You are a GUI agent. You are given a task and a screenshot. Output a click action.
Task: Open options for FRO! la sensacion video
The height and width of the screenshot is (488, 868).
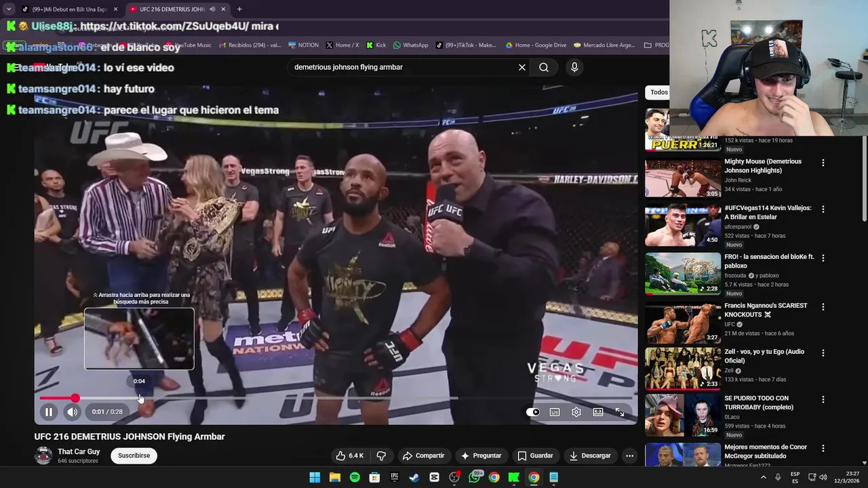click(823, 258)
